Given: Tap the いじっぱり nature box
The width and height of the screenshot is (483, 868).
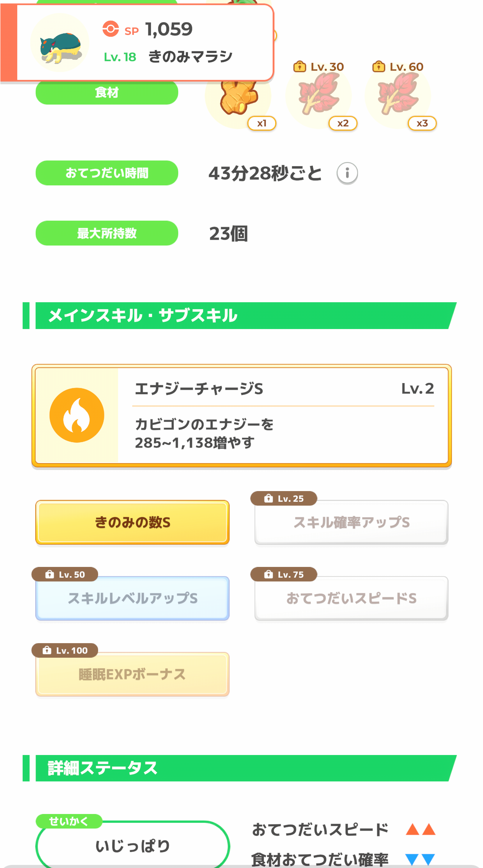Looking at the screenshot, I should click(x=133, y=845).
